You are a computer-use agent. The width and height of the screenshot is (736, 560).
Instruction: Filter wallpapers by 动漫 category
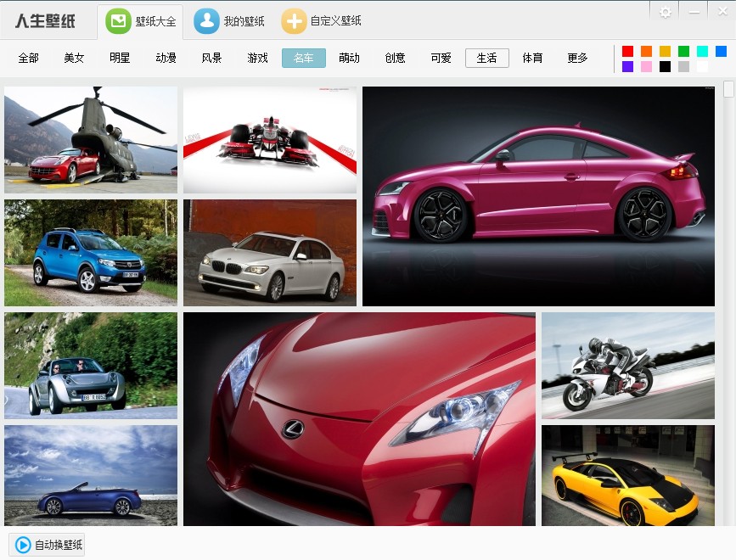[x=166, y=58]
